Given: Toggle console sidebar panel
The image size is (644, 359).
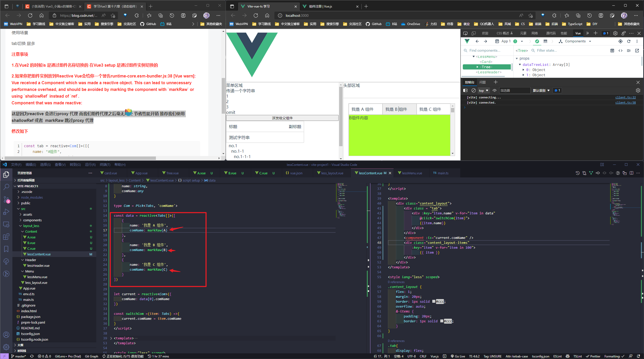Looking at the screenshot, I should point(465,90).
